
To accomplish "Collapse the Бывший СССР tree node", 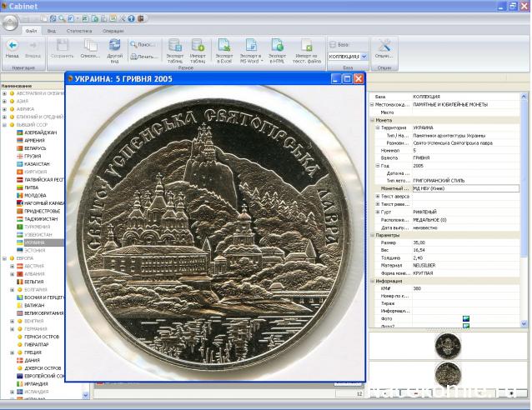I will (5, 124).
